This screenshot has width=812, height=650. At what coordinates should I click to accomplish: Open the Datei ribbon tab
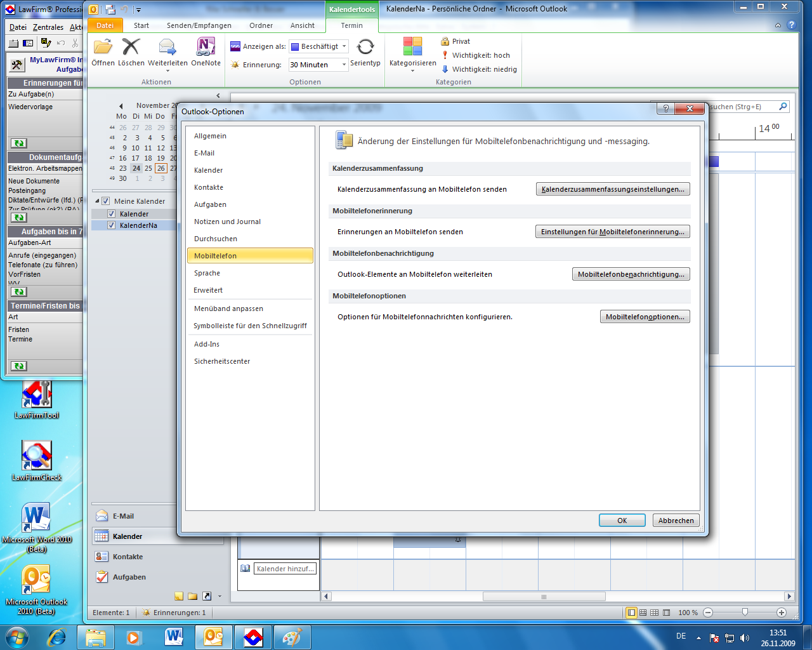pyautogui.click(x=105, y=25)
